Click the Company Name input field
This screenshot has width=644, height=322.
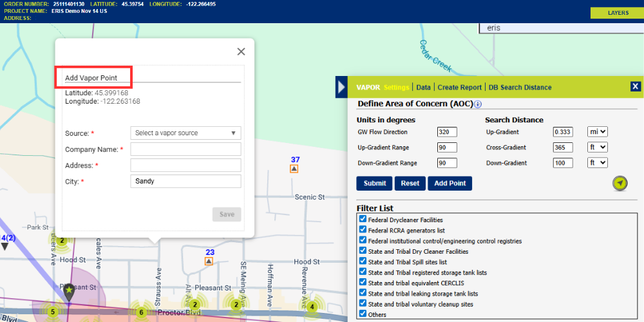click(185, 149)
